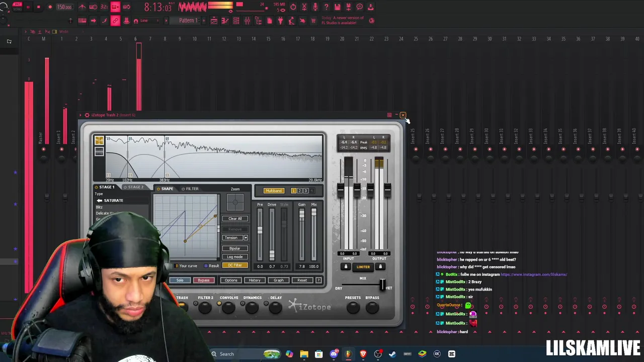Click the FILTER 2 module knob
This screenshot has height=362, width=644.
tap(205, 307)
